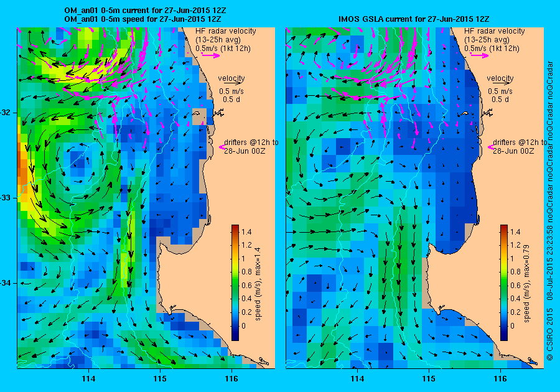Click the speed color bar in right map
560x392 pixels.
(504, 282)
